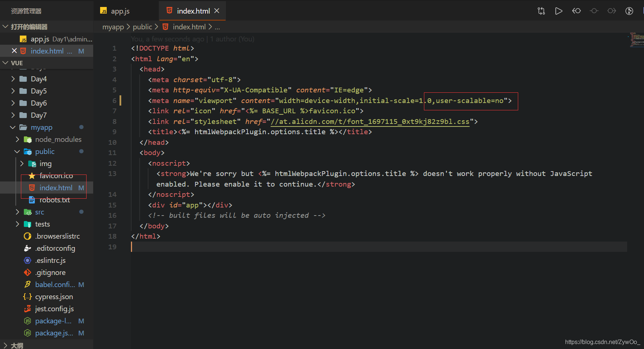Click the img folder icon
The width and height of the screenshot is (644, 349).
coord(32,164)
